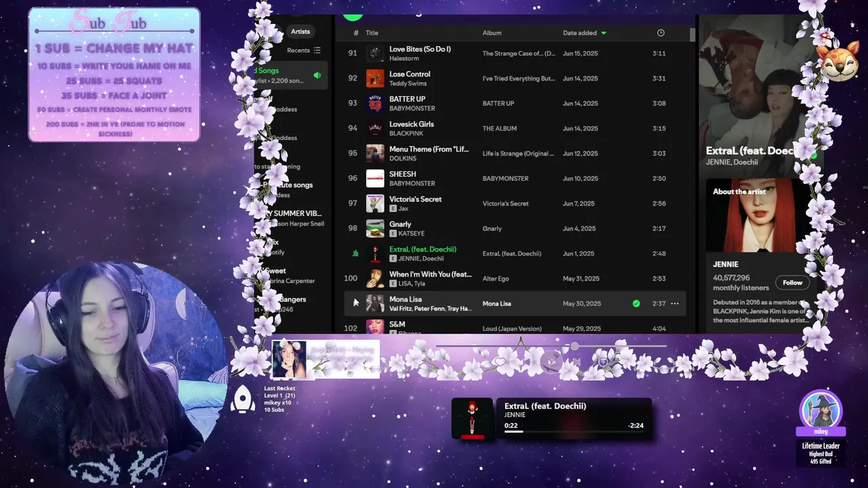This screenshot has height=488, width=868.
Task: Click the Mona Lisa track cover icon
Action: 375,304
